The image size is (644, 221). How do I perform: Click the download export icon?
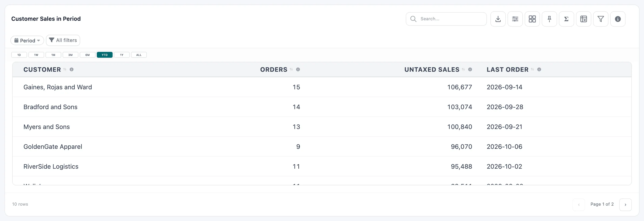click(498, 19)
